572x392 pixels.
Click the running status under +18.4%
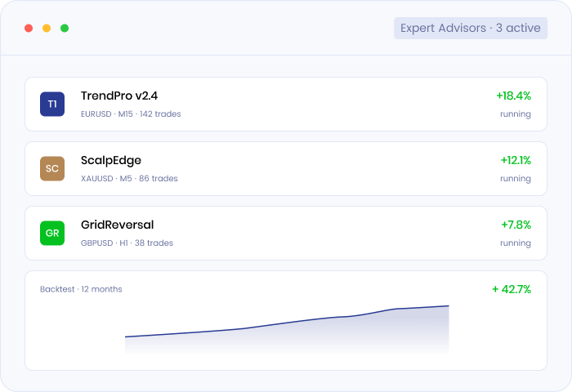pyautogui.click(x=516, y=114)
